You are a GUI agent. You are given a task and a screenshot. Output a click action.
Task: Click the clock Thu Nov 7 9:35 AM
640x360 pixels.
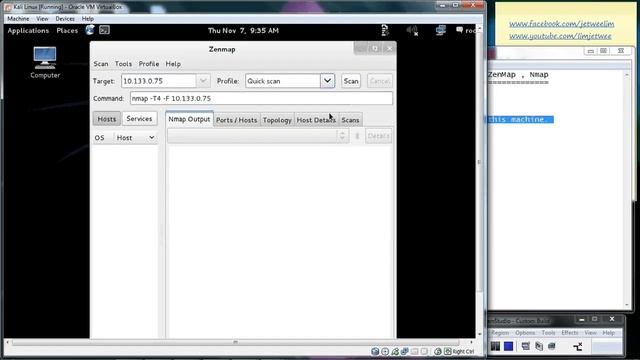click(x=243, y=31)
